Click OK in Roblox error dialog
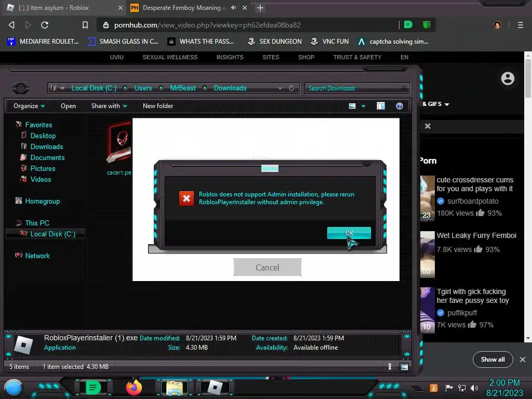The height and width of the screenshot is (399, 532). pyautogui.click(x=349, y=233)
